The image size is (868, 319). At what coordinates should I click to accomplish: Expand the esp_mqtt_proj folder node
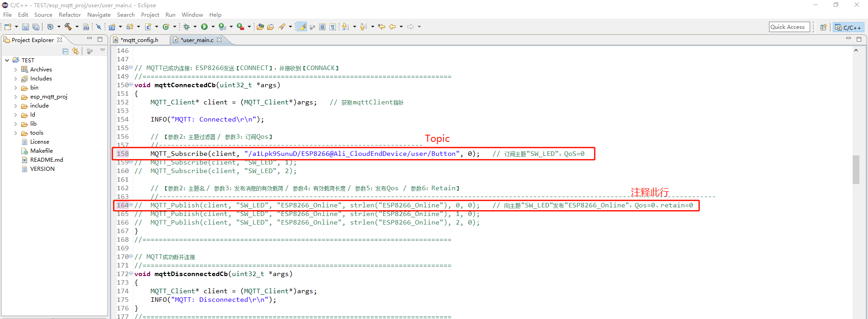tap(15, 97)
